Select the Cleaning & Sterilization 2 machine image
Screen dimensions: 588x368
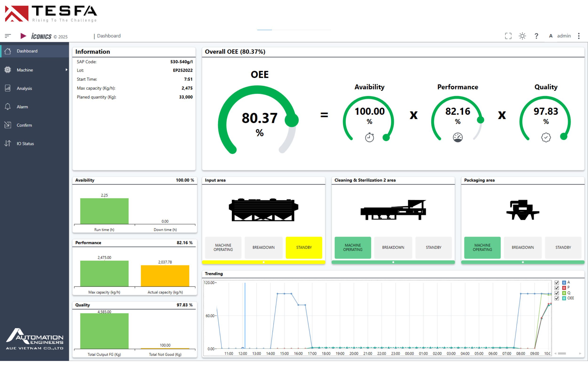pyautogui.click(x=393, y=210)
